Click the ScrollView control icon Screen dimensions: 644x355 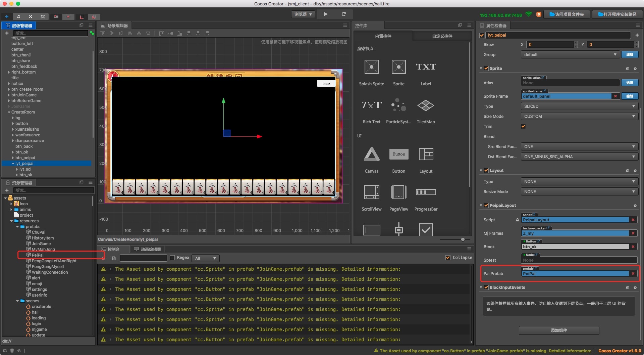(x=371, y=192)
